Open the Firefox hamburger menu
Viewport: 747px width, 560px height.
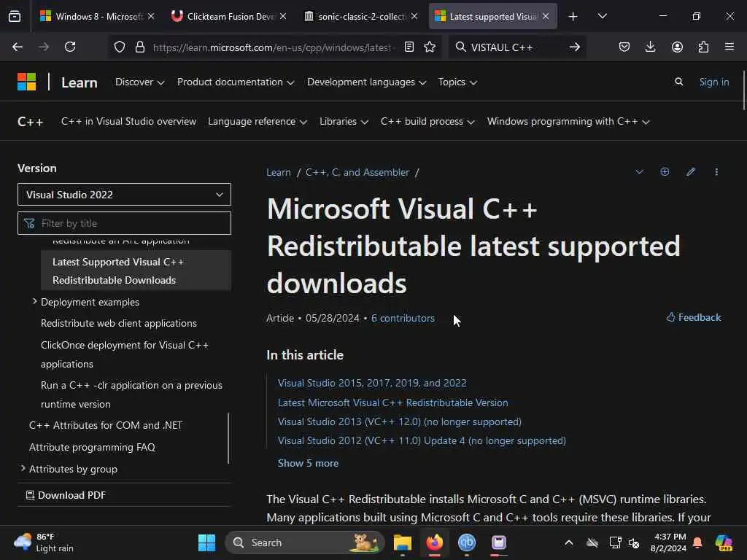(x=729, y=47)
